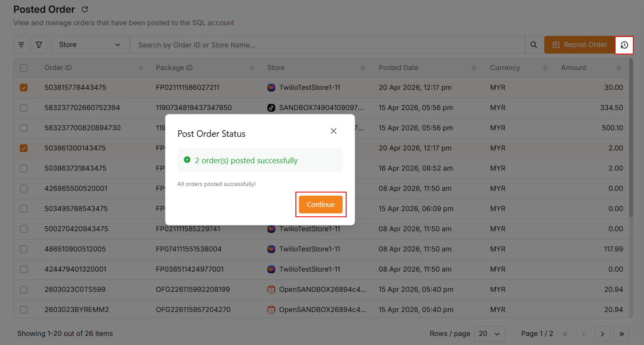Open the rows per page 20 dropdown

489,334
